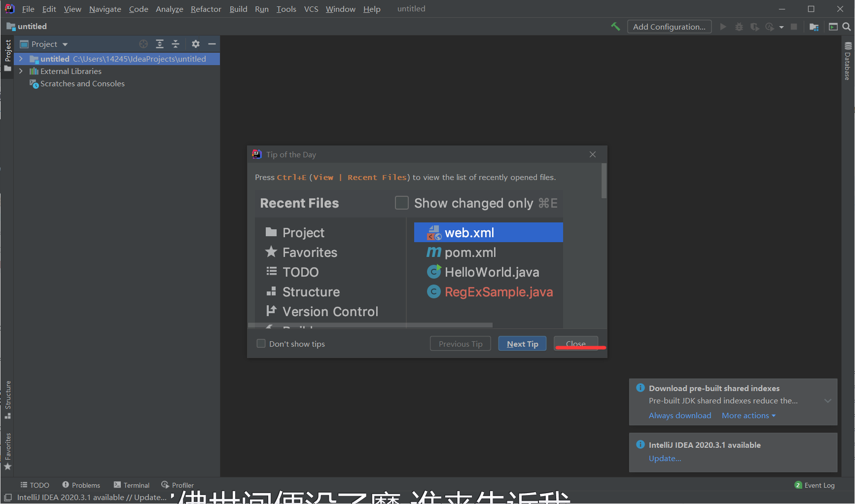Expand the untitled project tree node

click(x=21, y=59)
